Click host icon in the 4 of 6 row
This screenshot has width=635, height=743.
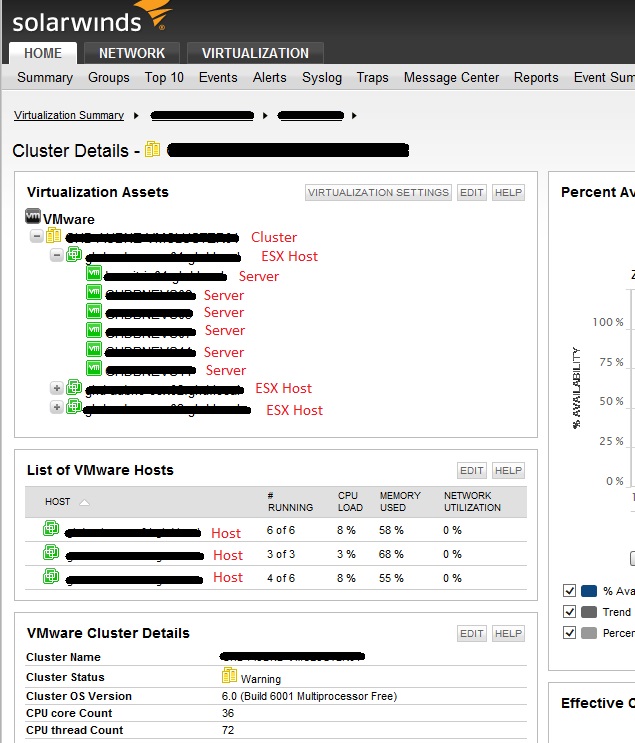pyautogui.click(x=51, y=576)
